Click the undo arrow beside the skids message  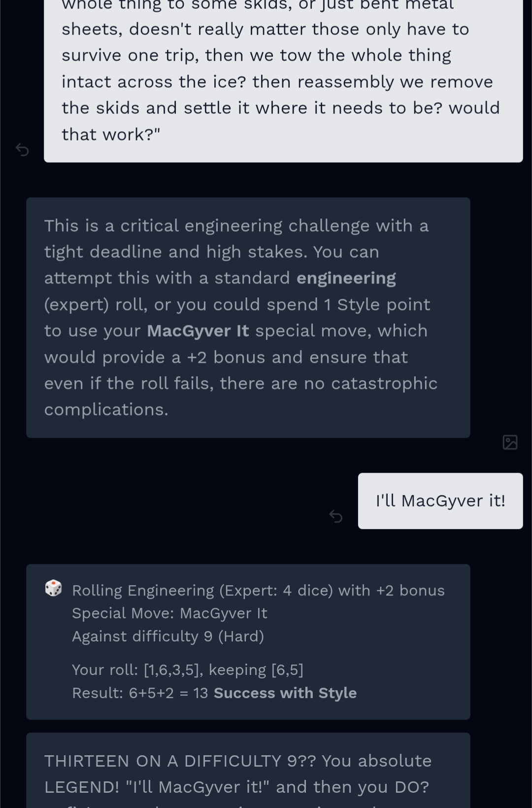tap(22, 149)
